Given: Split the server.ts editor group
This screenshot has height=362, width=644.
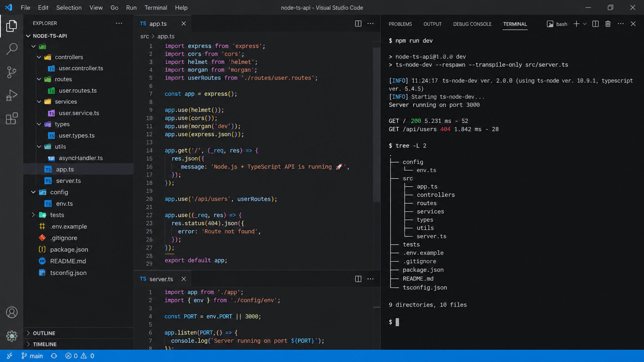Looking at the screenshot, I should point(358,279).
